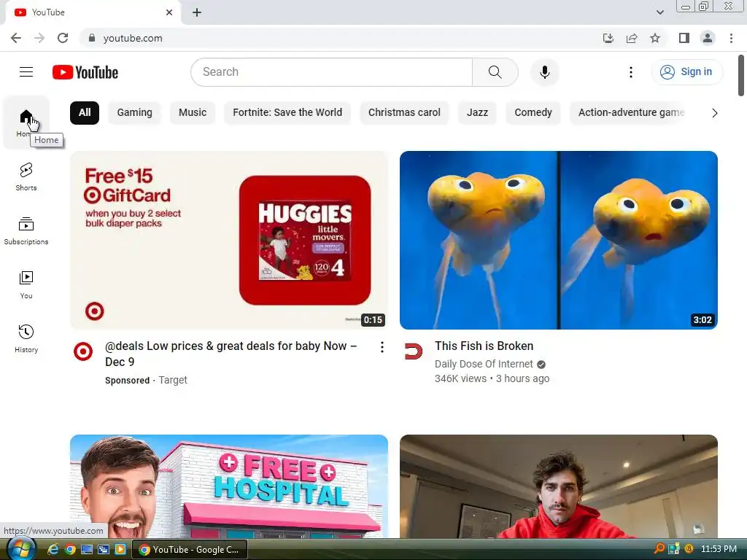
Task: Open a new Chrome tab
Action: (x=197, y=13)
